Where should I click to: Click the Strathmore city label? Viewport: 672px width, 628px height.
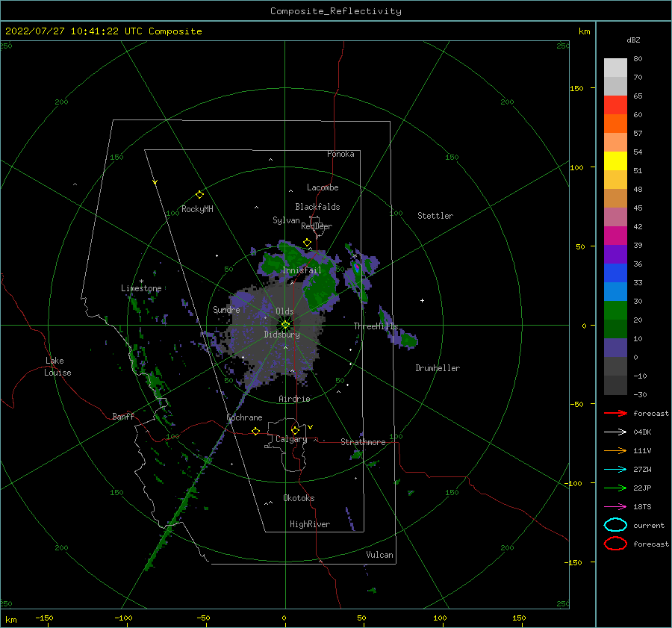(363, 442)
